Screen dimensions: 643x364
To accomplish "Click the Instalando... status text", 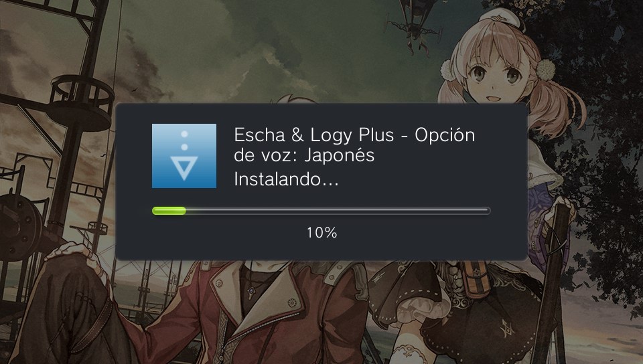I will (x=286, y=179).
